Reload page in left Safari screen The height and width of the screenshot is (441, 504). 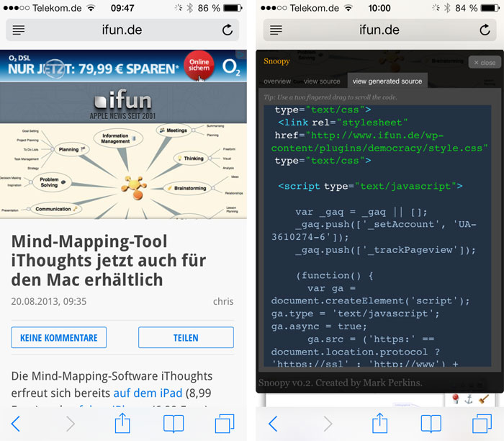click(x=228, y=30)
